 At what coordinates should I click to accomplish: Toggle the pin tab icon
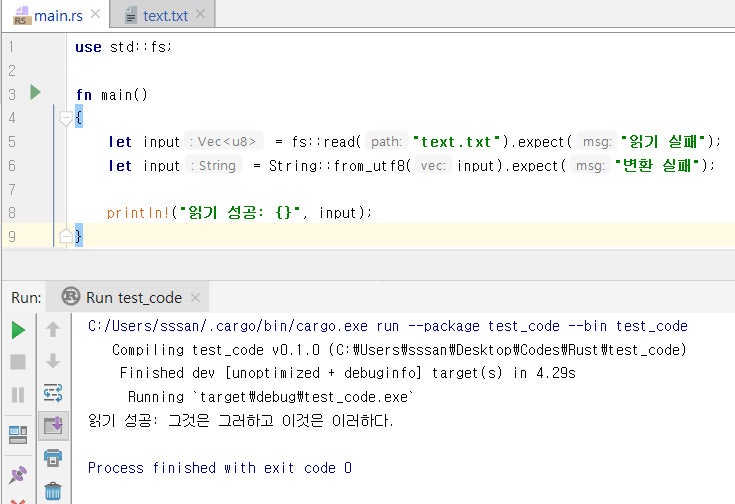18,474
